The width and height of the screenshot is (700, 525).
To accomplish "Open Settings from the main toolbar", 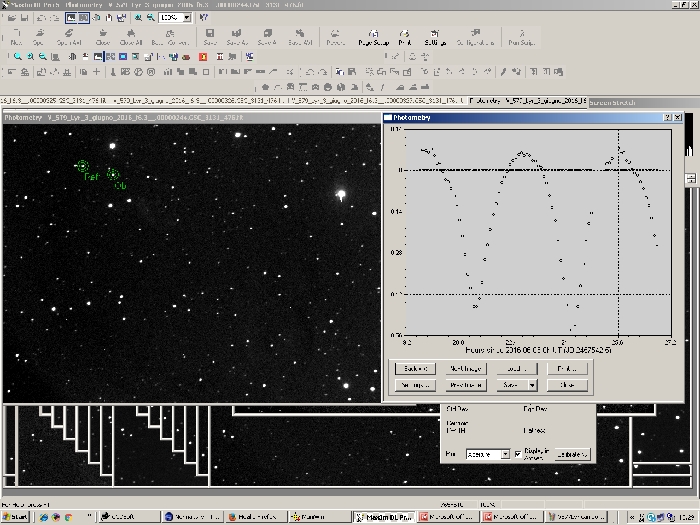I will coord(435,37).
